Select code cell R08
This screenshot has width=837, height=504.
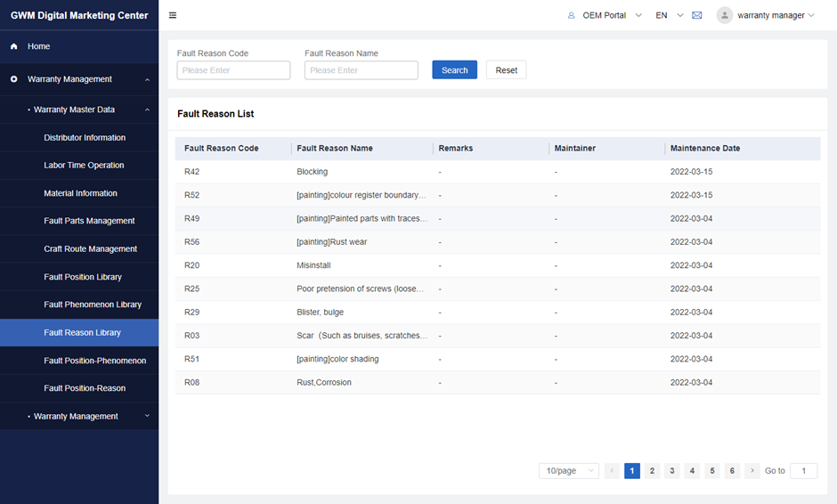coord(191,383)
